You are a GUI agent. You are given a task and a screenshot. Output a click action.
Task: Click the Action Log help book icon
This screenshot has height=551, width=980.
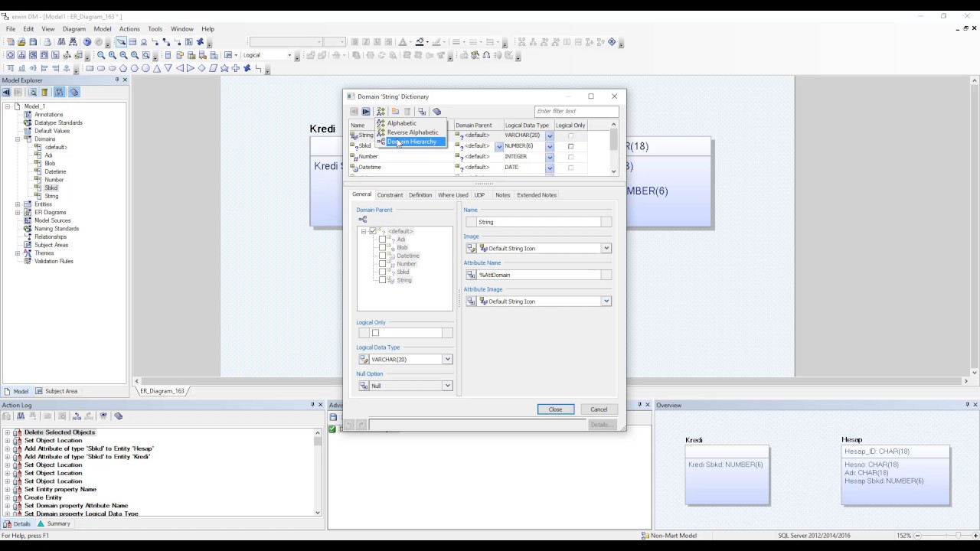tap(118, 416)
